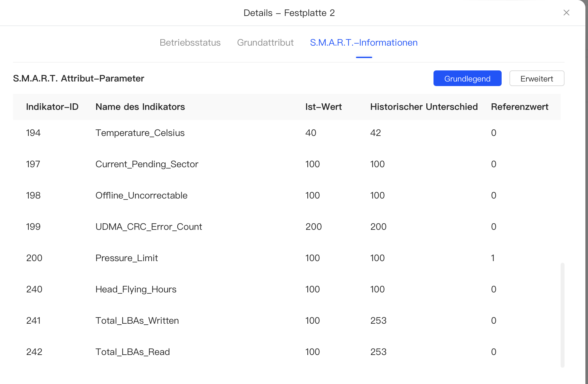Click the Pressure_Limit indicator row
This screenshot has width=588, height=384.
point(126,258)
